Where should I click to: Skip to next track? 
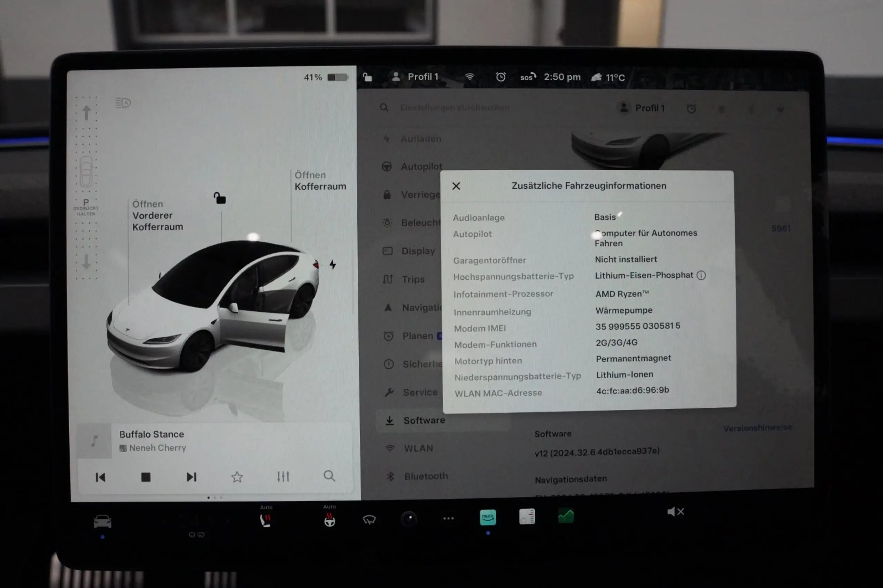click(x=191, y=477)
